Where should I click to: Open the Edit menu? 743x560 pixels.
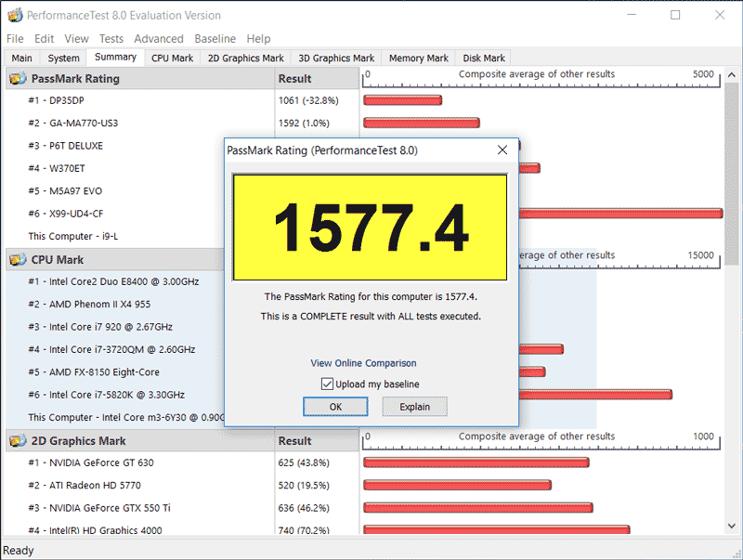pos(44,38)
